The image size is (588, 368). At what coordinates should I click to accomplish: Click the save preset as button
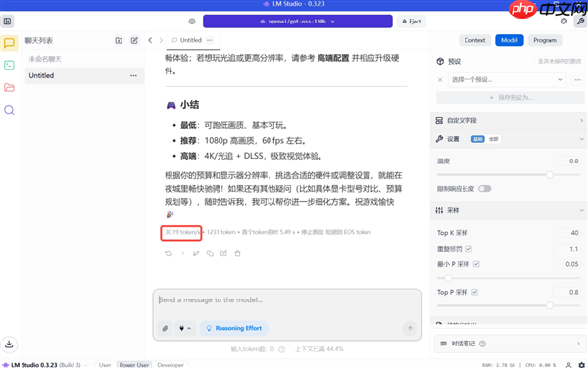pyautogui.click(x=511, y=98)
